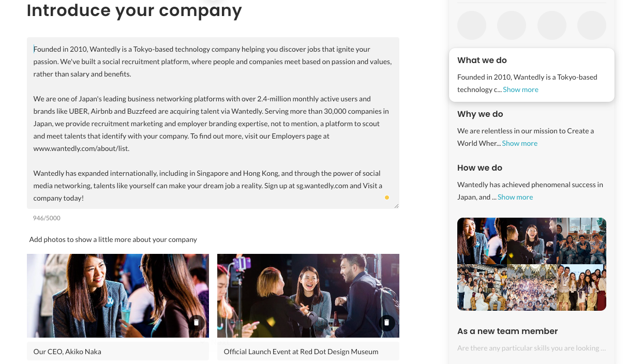
Task: Open the team photo collage in preview
Action: point(532,264)
